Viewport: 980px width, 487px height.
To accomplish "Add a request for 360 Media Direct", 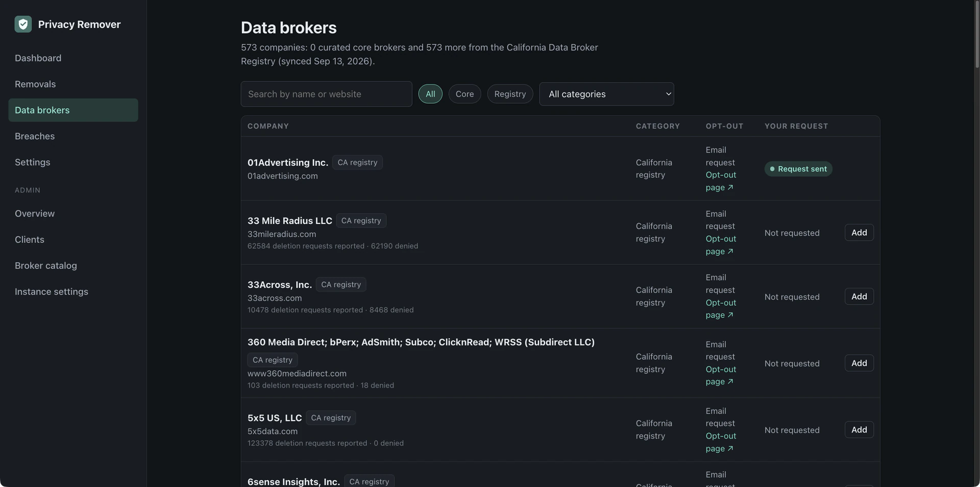I will pos(859,363).
